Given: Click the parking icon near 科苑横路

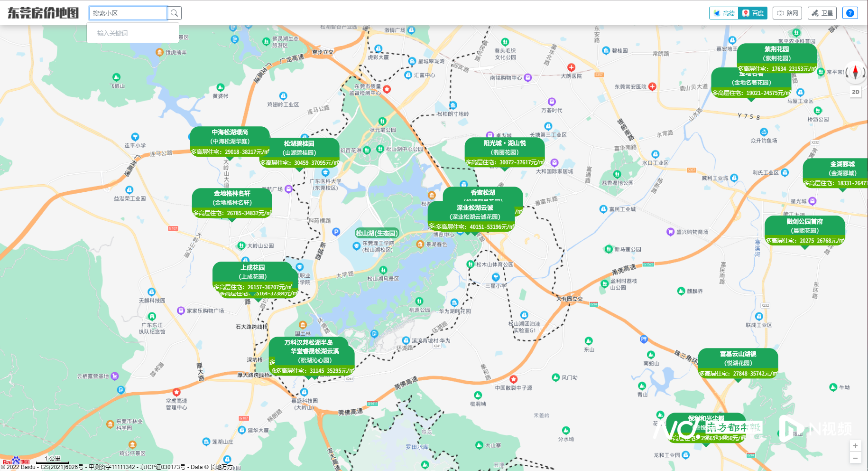Looking at the screenshot, I should [x=336, y=232].
